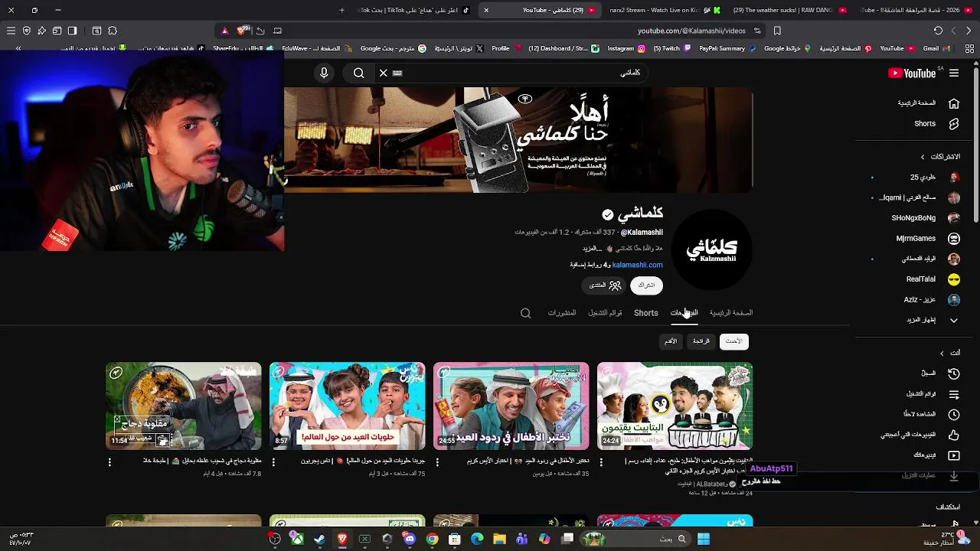The width and height of the screenshot is (980, 551).
Task: Open options for 'البنابيت يقيّمون' video
Action: [x=601, y=462]
